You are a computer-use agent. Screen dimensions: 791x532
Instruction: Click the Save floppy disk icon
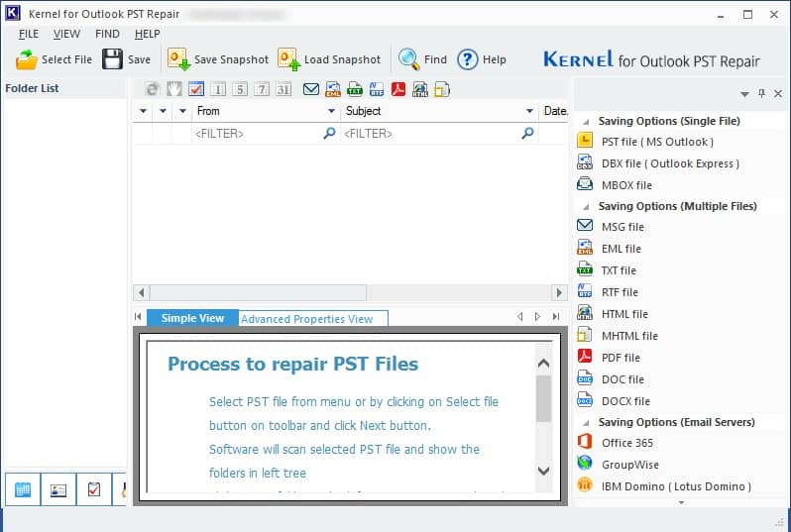point(112,59)
